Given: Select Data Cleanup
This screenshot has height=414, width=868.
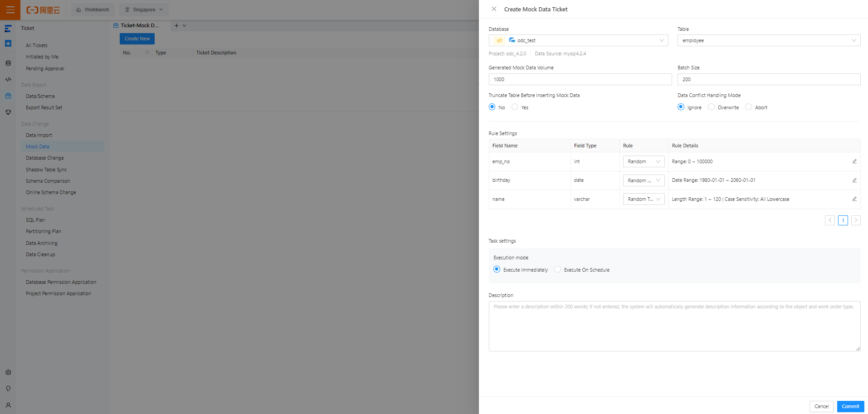Looking at the screenshot, I should coord(40,254).
